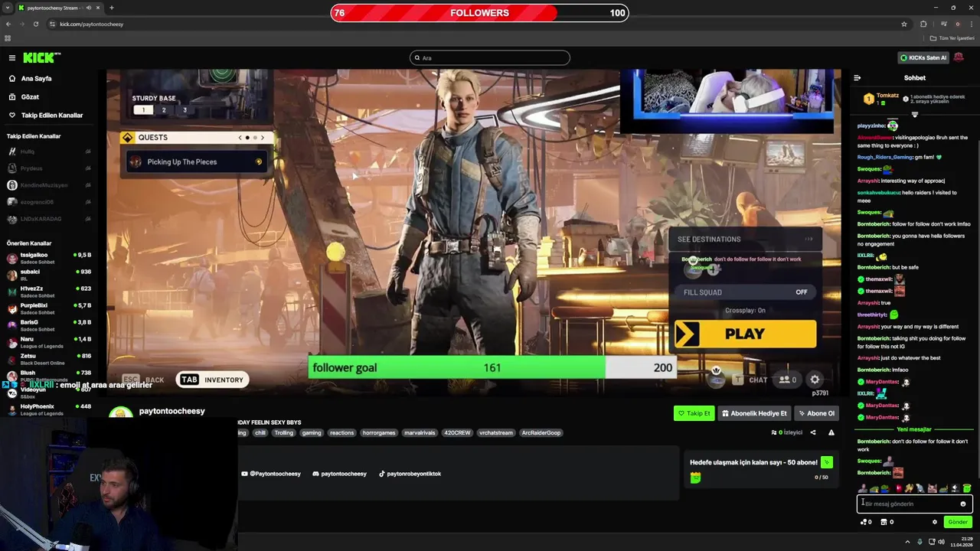Click the share icon under the stream
The width and height of the screenshot is (980, 551).
point(813,432)
